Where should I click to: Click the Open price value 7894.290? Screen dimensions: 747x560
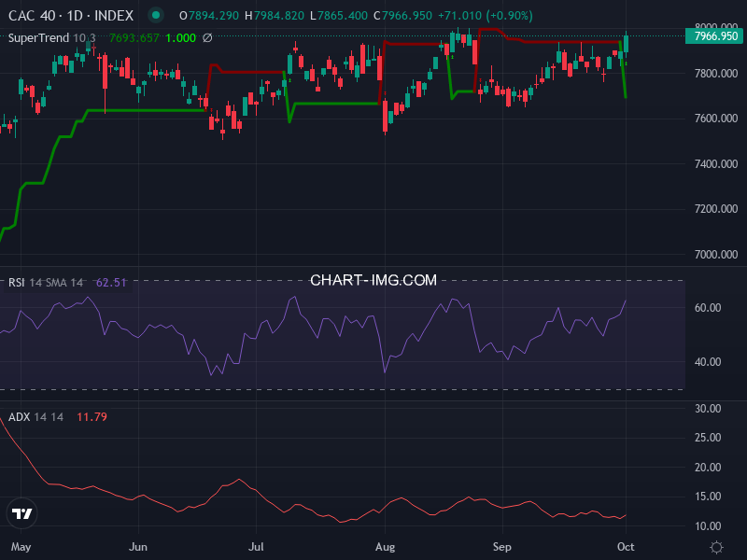pyautogui.click(x=212, y=16)
